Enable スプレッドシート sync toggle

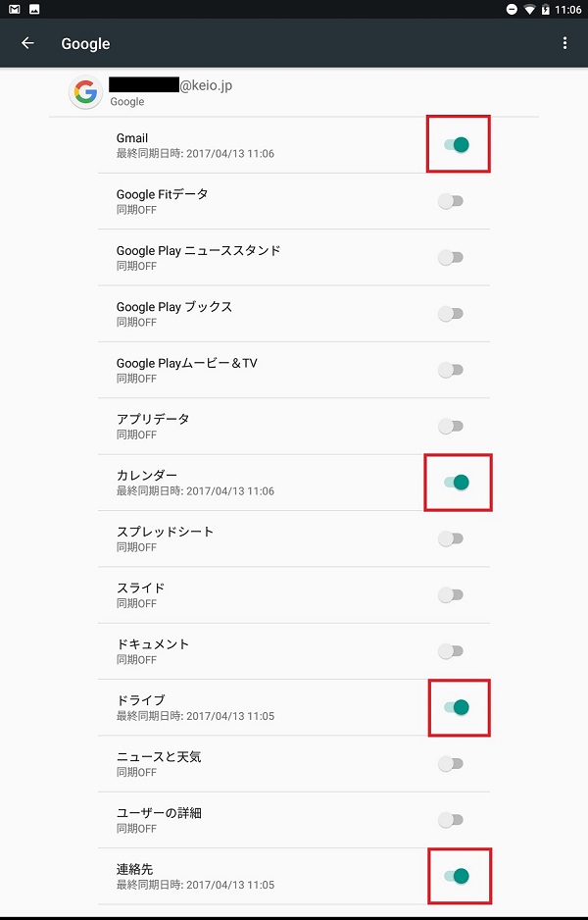coord(451,538)
